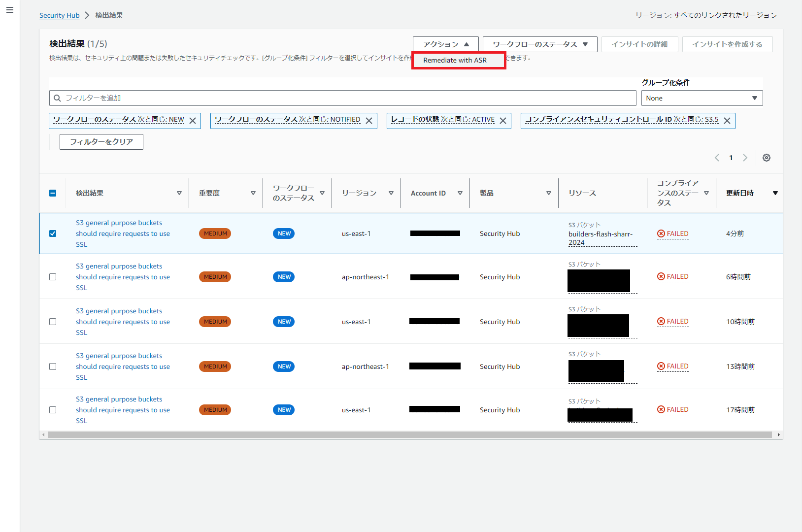
Task: Select the finding updated 17時間前
Action: (53, 410)
